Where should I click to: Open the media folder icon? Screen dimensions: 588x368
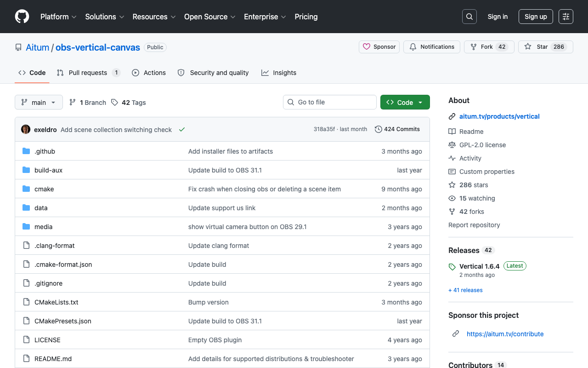click(x=26, y=227)
